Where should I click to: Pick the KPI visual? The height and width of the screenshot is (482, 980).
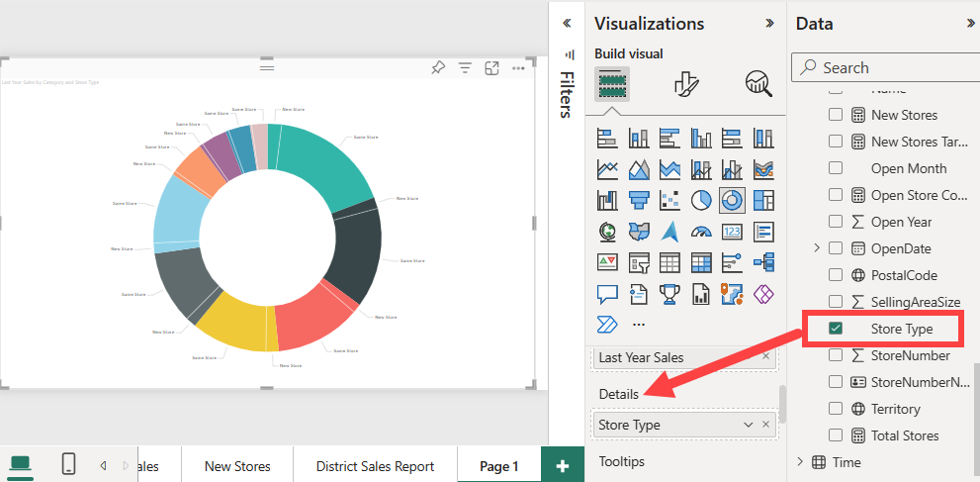point(607,262)
